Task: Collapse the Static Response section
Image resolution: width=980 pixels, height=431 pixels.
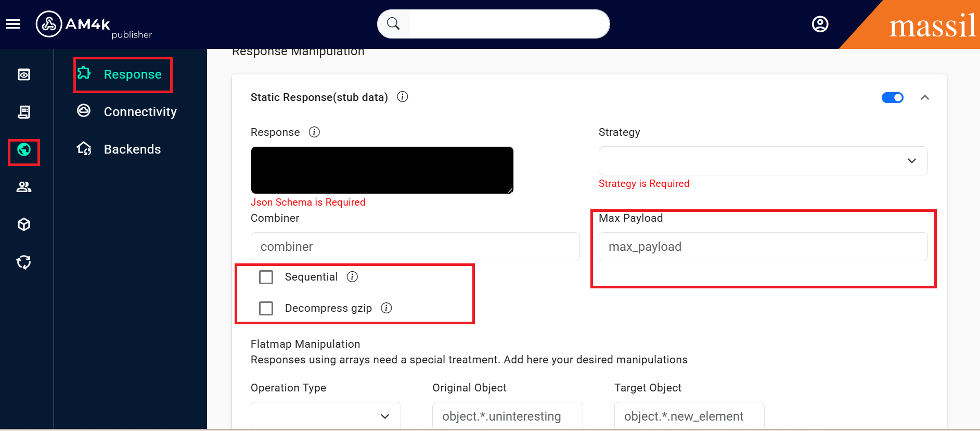Action: pos(924,98)
